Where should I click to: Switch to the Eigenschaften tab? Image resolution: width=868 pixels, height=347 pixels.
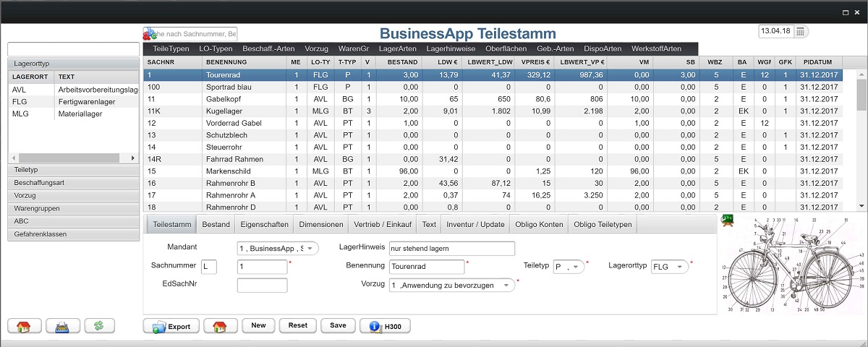264,224
